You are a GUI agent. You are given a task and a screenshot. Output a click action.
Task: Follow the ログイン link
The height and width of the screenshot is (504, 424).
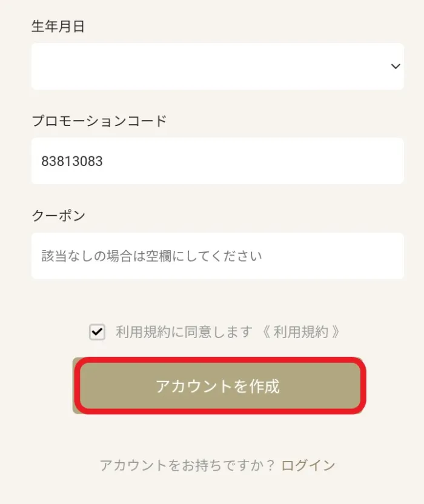pyautogui.click(x=308, y=465)
